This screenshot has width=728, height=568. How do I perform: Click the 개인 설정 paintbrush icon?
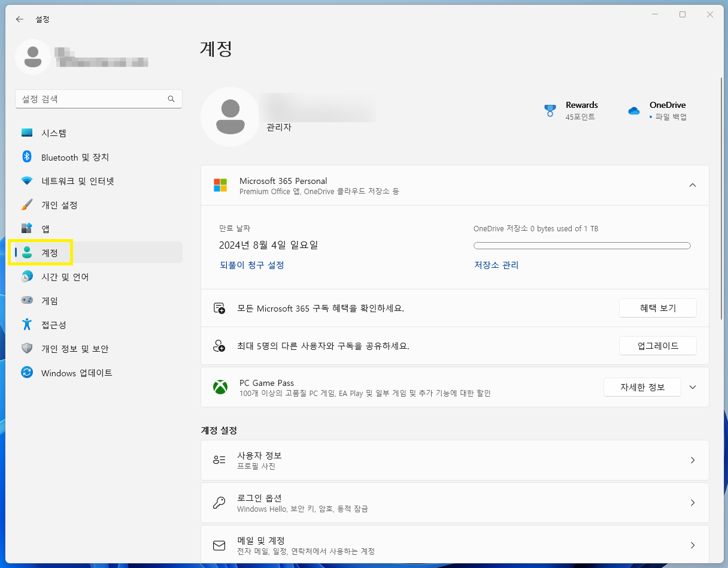pyautogui.click(x=27, y=205)
